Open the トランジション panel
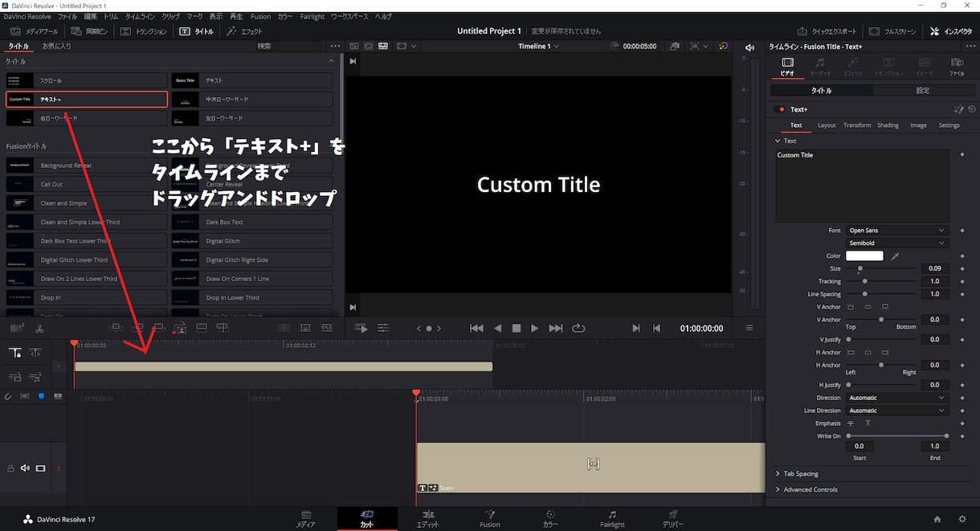The image size is (980, 531). tap(144, 31)
